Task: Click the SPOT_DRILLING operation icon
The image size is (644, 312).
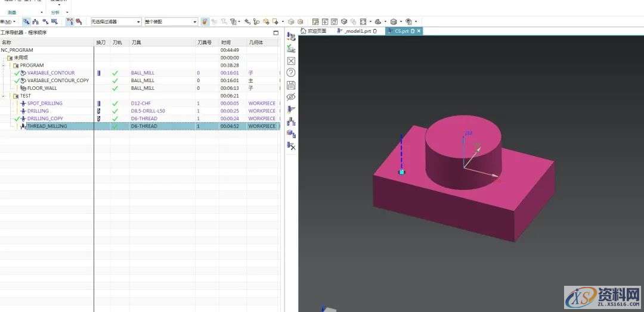Action: pos(23,104)
